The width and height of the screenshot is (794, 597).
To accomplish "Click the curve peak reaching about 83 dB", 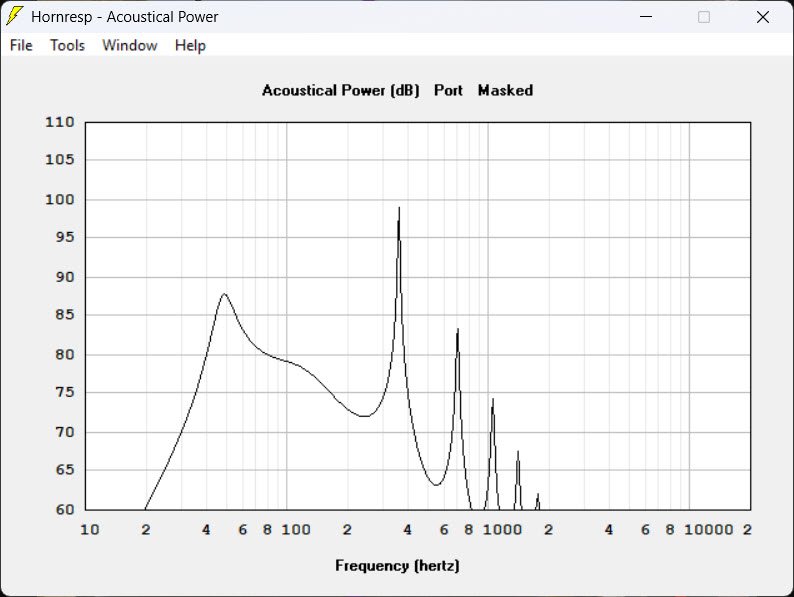I will tap(458, 330).
